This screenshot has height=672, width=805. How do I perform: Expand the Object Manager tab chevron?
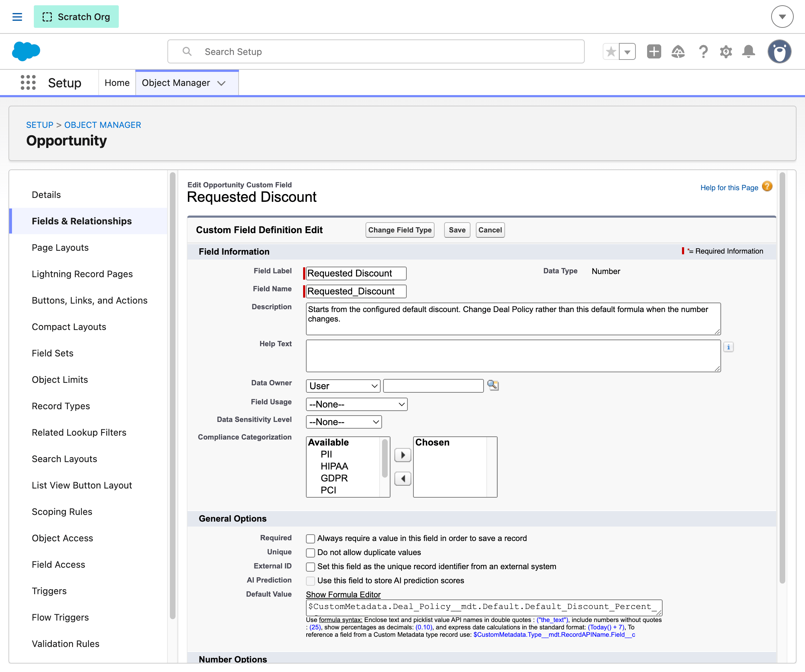221,83
